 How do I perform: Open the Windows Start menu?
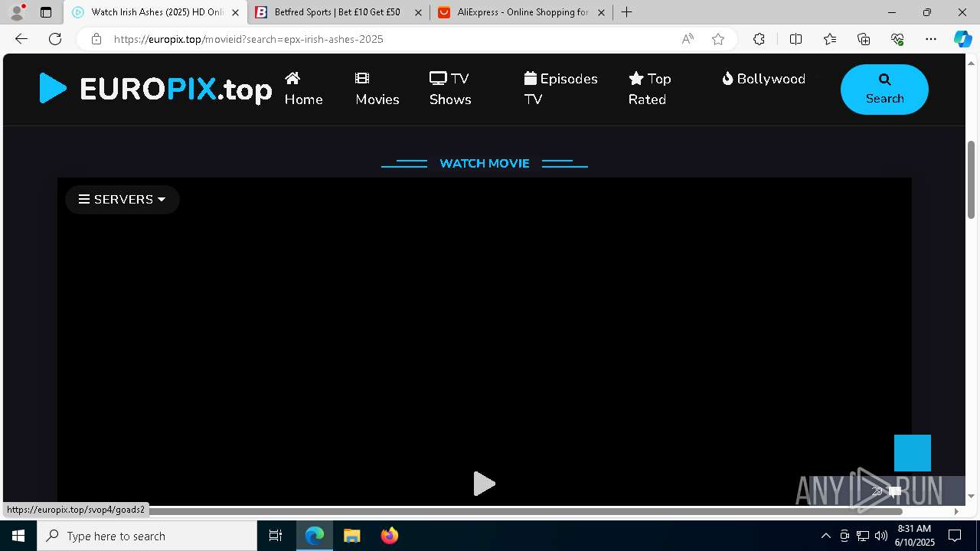(x=18, y=536)
